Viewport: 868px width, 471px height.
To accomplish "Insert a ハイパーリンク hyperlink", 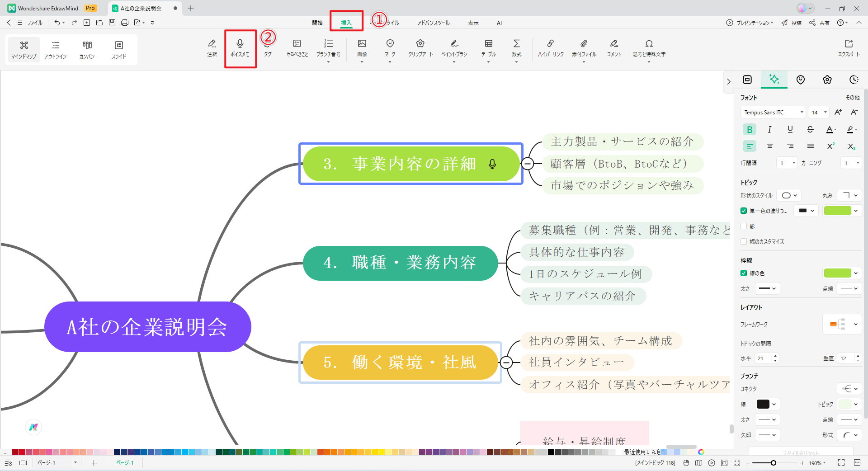I will [x=551, y=47].
